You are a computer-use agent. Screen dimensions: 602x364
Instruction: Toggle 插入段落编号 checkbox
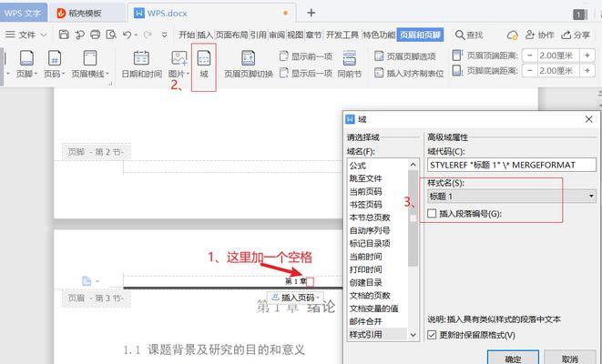pyautogui.click(x=432, y=213)
